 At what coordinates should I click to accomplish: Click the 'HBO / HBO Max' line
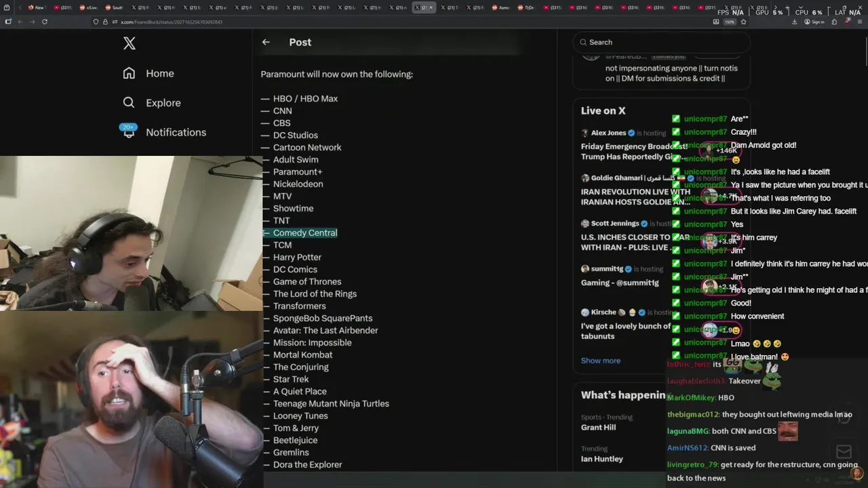pos(305,98)
